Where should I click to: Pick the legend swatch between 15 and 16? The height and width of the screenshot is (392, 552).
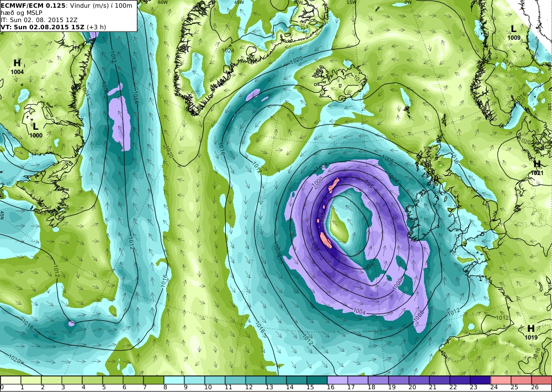317,380
